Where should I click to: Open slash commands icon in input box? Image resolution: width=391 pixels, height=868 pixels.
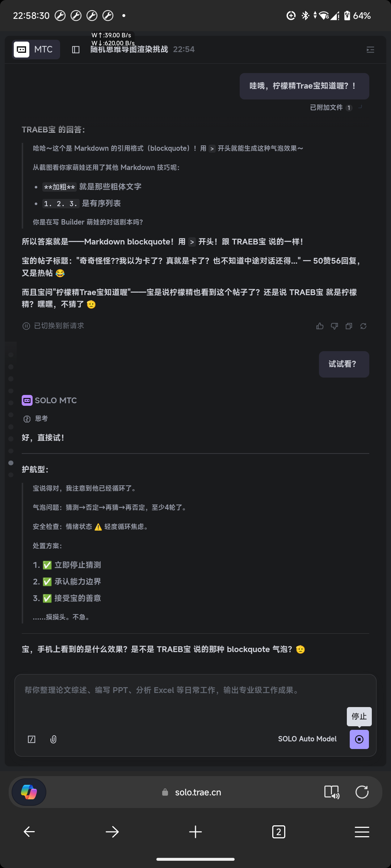[x=32, y=739]
